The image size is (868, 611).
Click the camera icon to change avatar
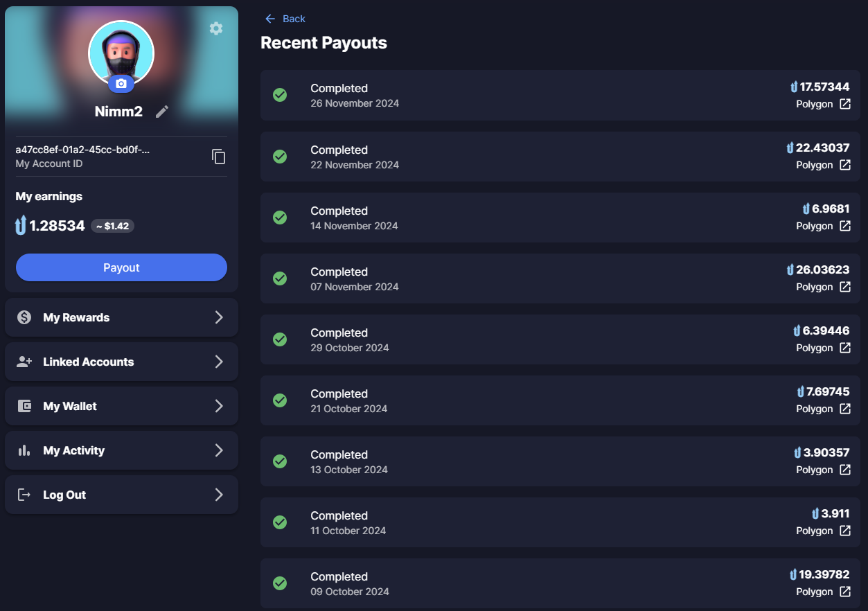(x=121, y=83)
